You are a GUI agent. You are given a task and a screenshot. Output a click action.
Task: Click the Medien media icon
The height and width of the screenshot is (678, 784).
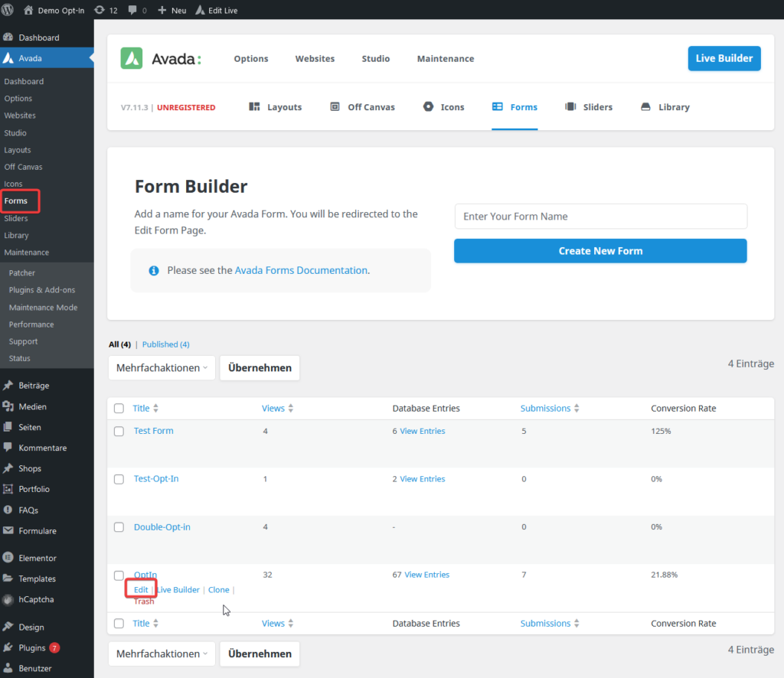8,406
